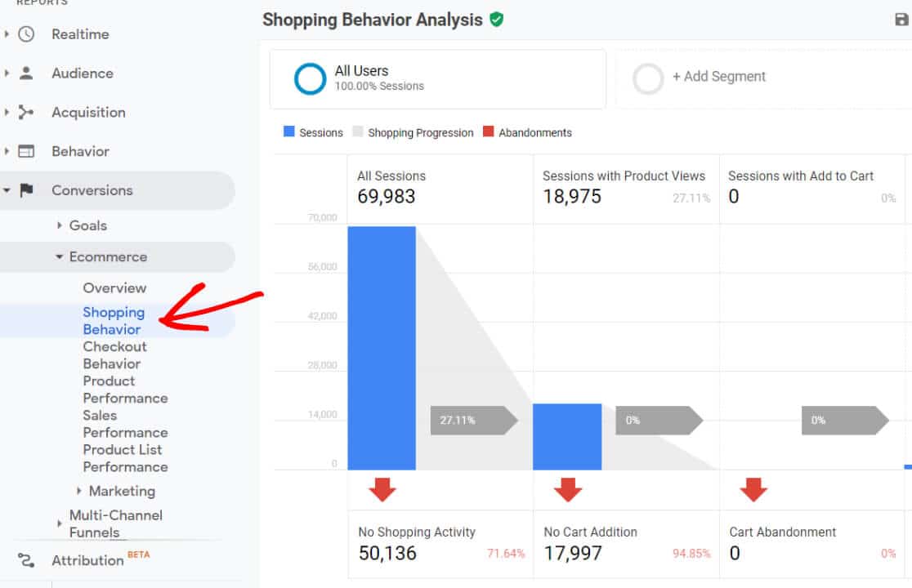Expand the Multi-Channel Funnels arrow
Viewport: 912px width, 588px height.
[60, 523]
